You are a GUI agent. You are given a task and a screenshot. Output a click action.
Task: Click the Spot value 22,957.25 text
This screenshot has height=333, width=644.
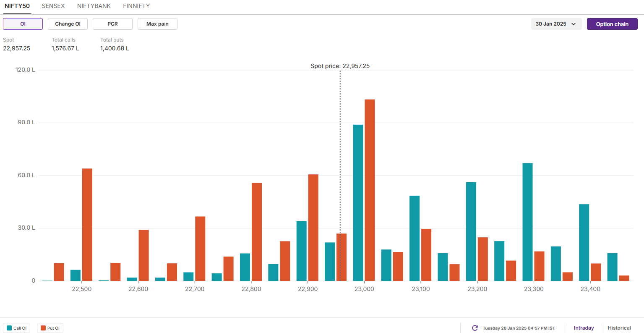17,48
